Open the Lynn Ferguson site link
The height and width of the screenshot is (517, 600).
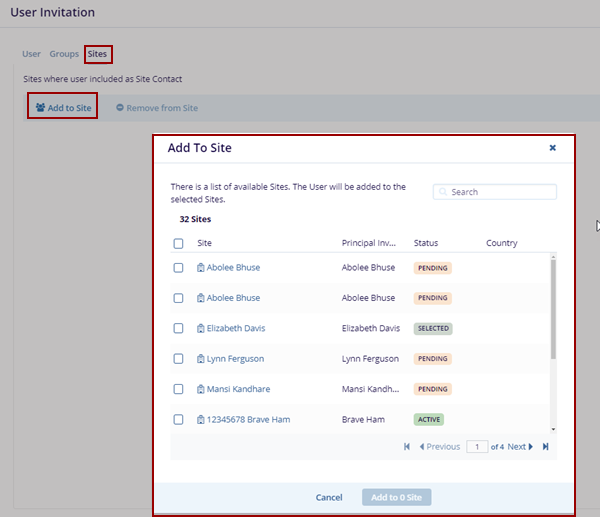235,359
